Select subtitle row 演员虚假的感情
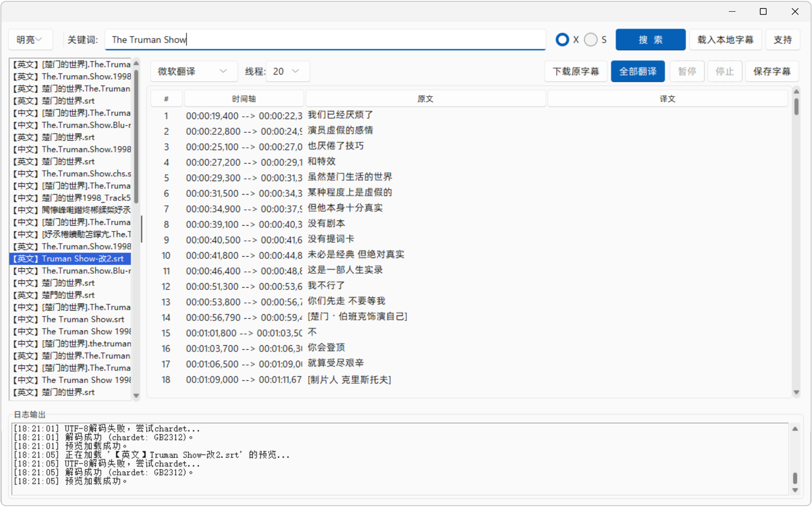 coord(469,131)
